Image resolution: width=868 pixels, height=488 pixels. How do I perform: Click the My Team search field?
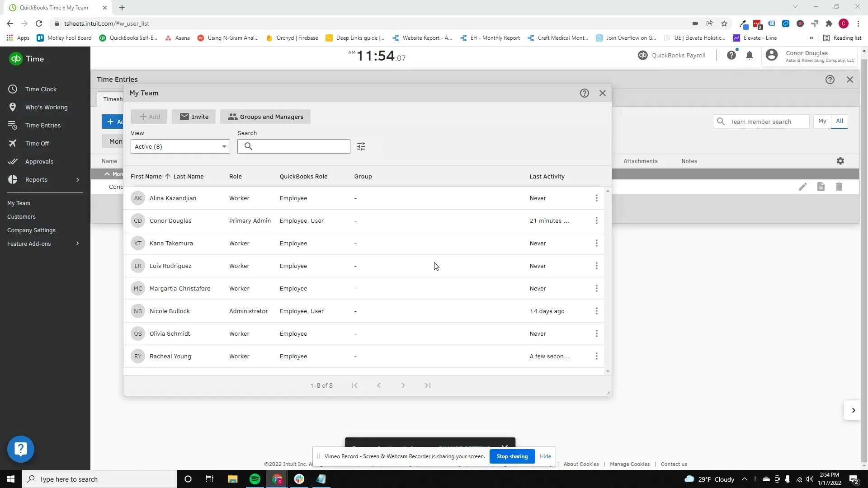(294, 146)
